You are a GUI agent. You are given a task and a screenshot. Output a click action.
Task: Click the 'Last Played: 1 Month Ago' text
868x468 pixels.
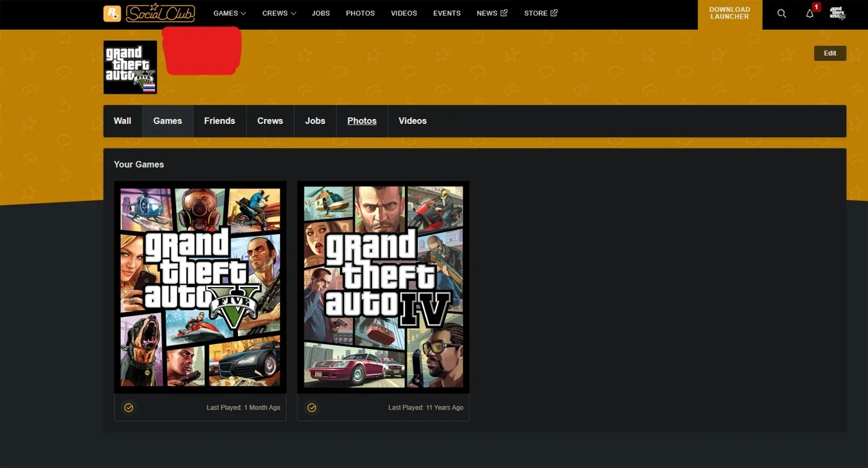click(x=244, y=408)
